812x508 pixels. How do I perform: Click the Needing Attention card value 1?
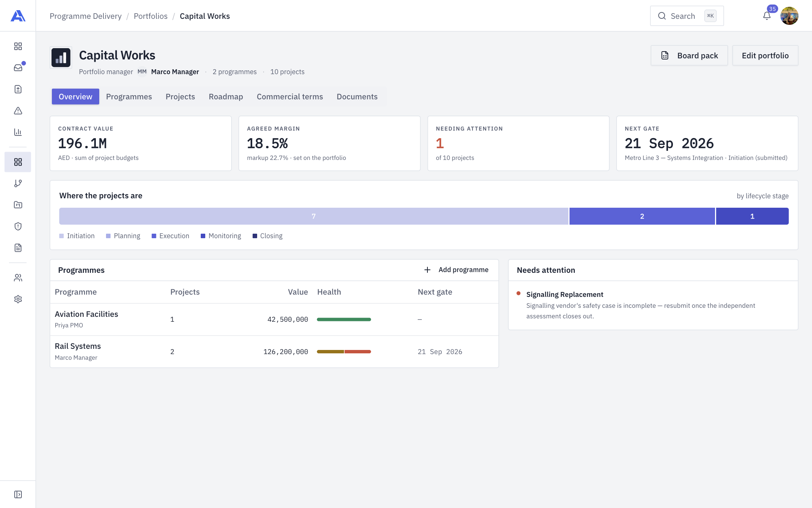(440, 143)
